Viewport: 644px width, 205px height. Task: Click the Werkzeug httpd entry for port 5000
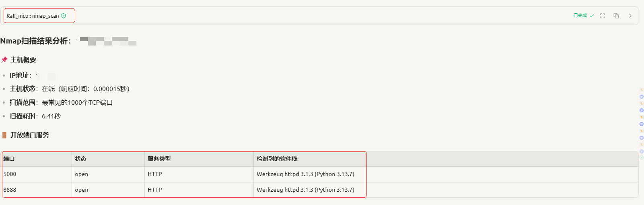[x=305, y=174]
